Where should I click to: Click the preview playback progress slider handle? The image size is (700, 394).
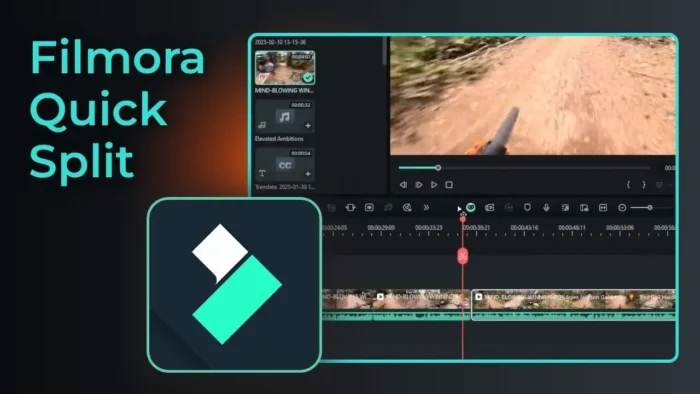tap(438, 168)
